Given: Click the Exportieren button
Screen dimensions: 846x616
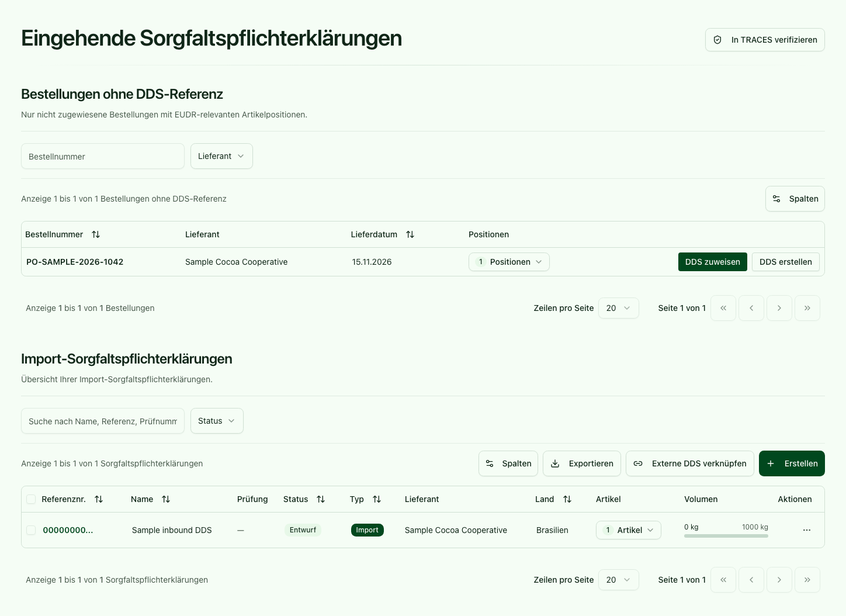Looking at the screenshot, I should click(x=582, y=463).
